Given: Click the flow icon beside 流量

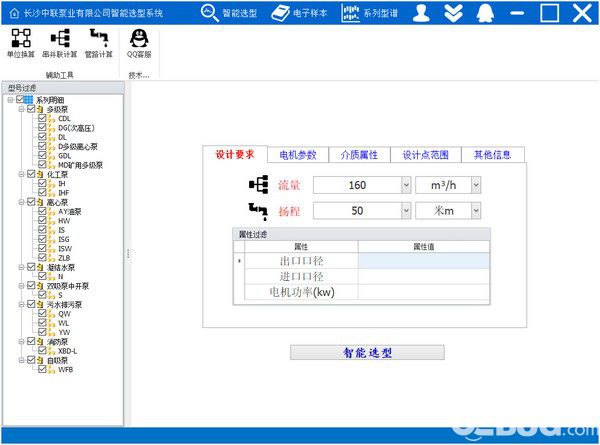Looking at the screenshot, I should [x=259, y=185].
